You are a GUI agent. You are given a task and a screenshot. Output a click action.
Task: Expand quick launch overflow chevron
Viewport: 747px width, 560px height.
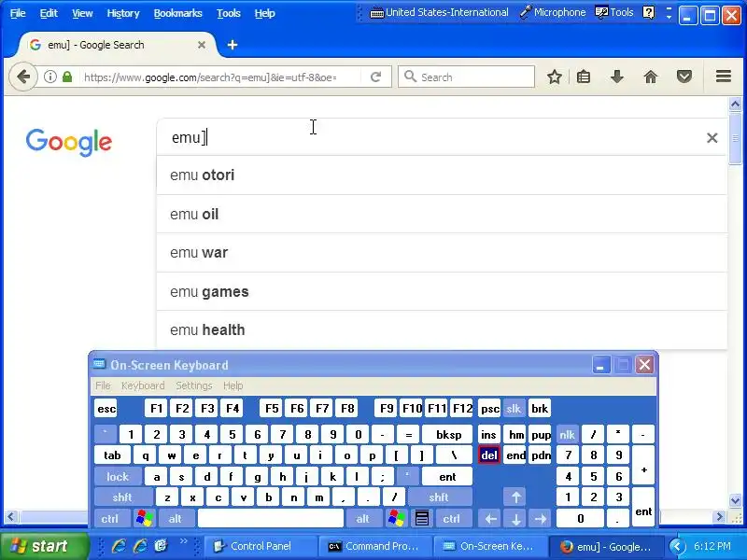[x=183, y=541]
